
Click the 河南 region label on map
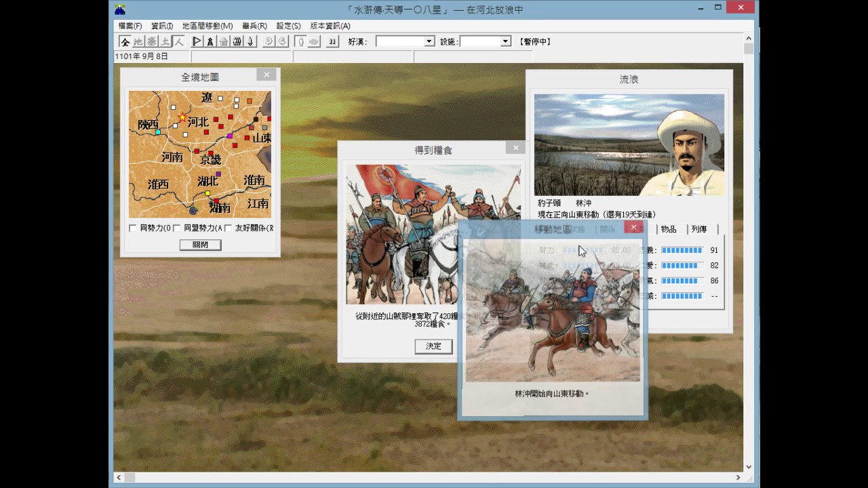[172, 157]
